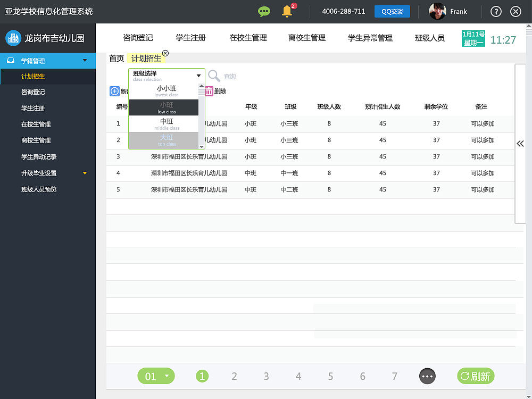Image resolution: width=532 pixels, height=399 pixels.
Task: Go to page 3 in pagination
Action: (x=266, y=376)
